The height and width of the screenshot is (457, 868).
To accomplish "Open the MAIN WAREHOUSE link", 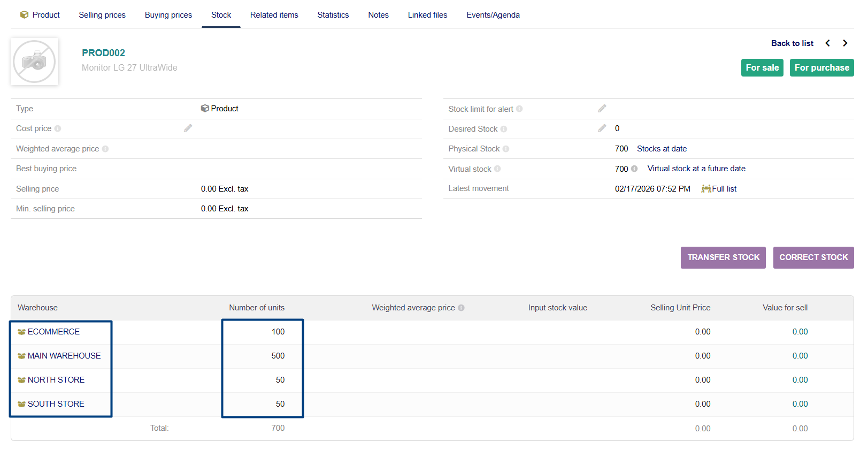I will coord(64,356).
